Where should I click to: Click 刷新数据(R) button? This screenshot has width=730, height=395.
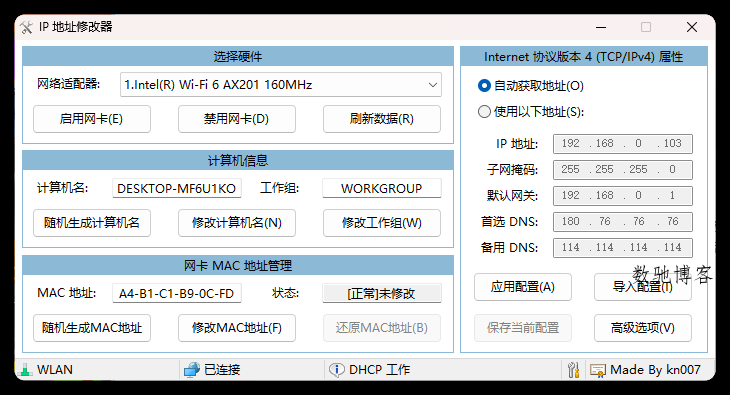[x=382, y=119]
